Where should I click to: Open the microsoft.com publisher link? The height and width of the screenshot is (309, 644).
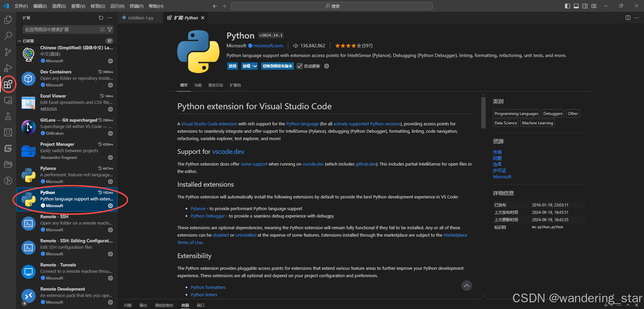[268, 46]
